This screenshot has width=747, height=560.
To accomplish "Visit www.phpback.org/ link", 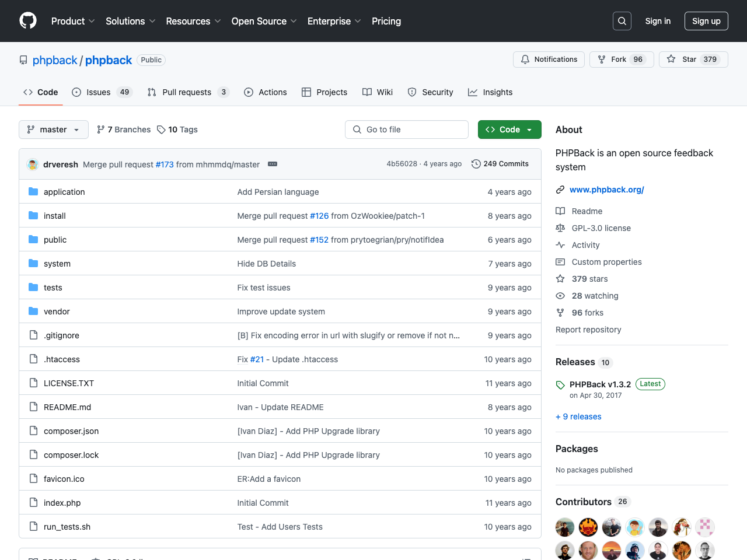I will [x=607, y=190].
